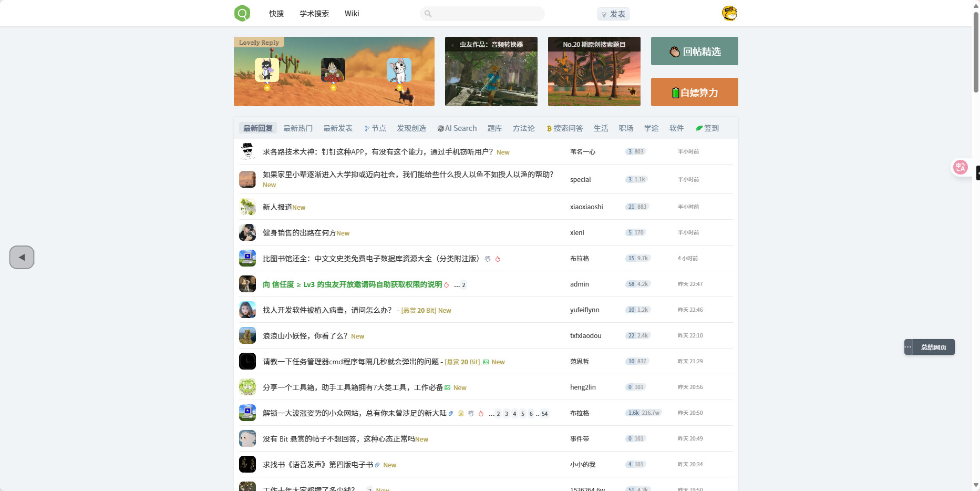Open the user avatar in header
980x491 pixels.
(x=729, y=13)
